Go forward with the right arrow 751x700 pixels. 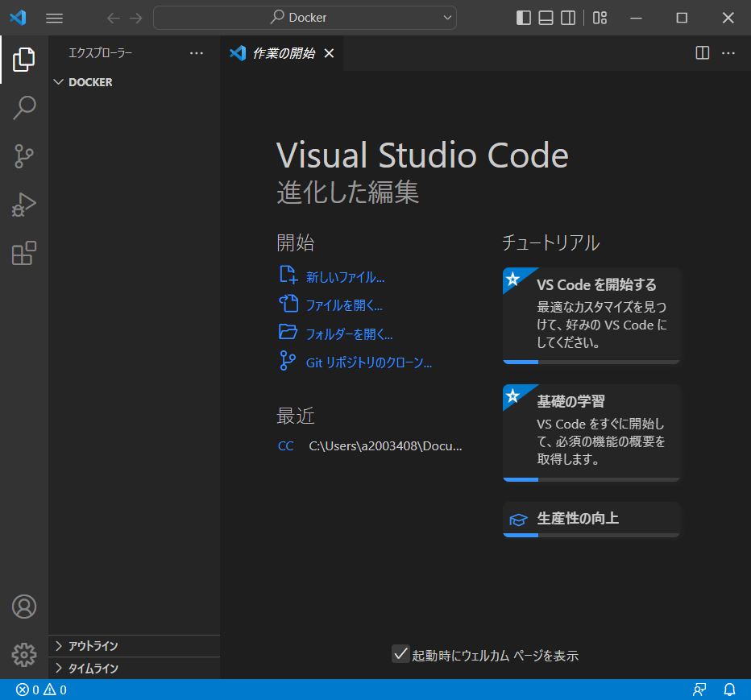click(x=136, y=19)
